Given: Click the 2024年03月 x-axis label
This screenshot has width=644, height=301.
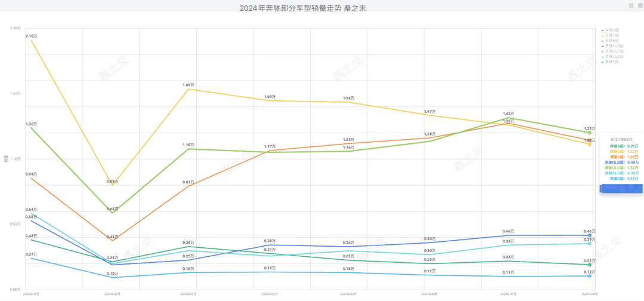Looking at the screenshot, I should click(188, 294).
